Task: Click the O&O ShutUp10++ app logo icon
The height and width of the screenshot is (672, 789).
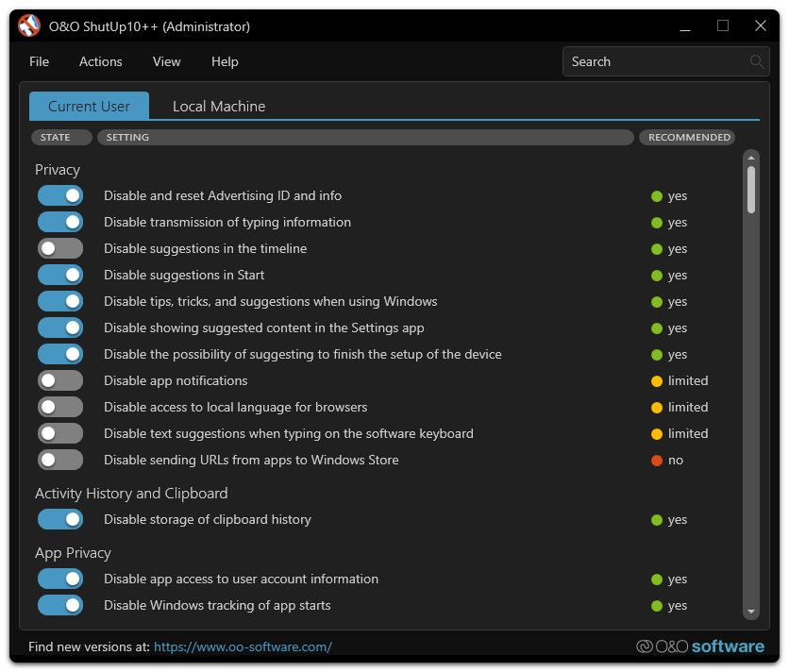Action: click(28, 25)
